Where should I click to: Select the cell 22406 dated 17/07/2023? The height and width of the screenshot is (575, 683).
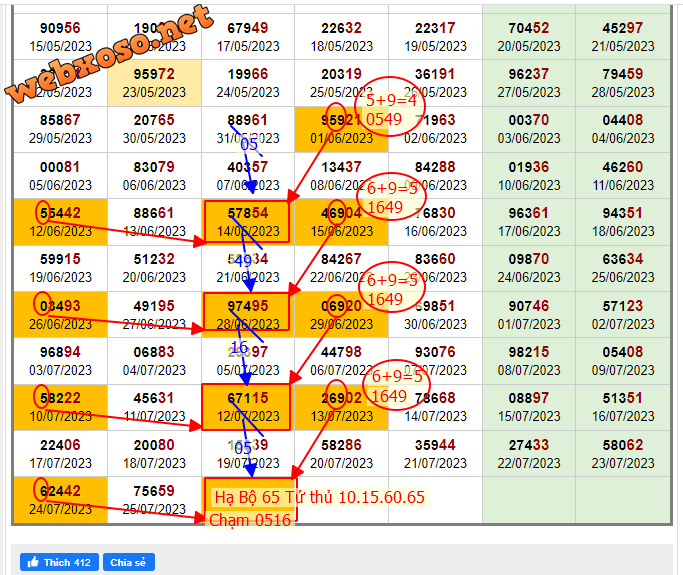(61, 453)
